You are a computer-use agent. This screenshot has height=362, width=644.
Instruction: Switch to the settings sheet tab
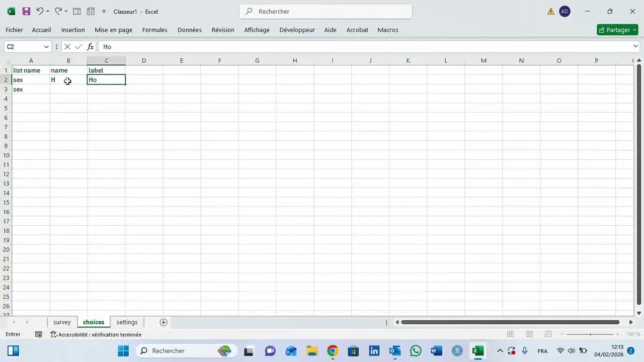127,322
